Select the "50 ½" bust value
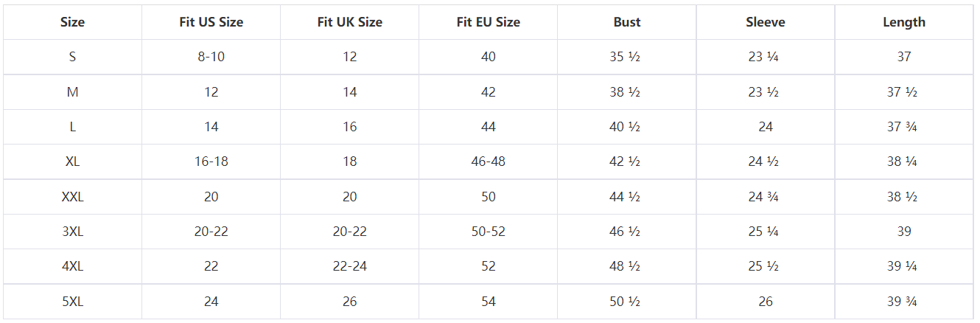Screen dimensions: 980x323 click(x=626, y=302)
